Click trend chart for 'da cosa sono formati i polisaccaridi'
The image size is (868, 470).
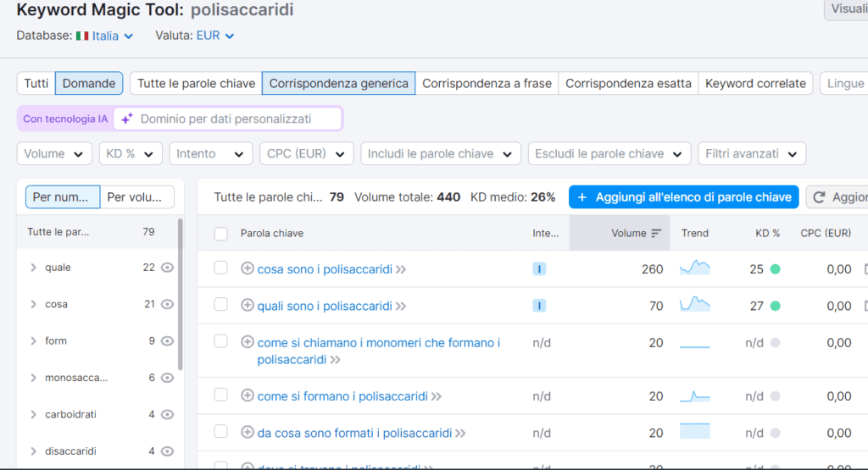click(695, 431)
